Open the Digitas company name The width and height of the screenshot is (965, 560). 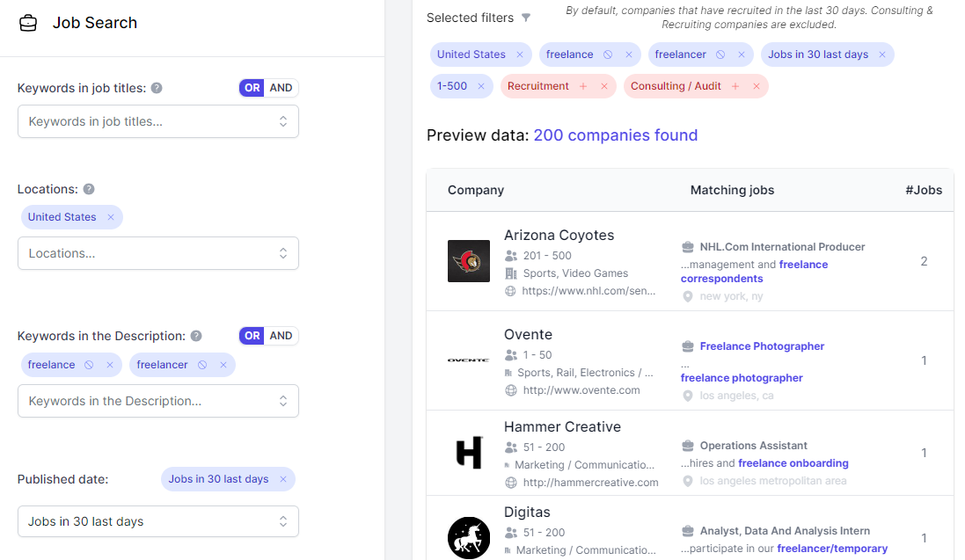527,512
